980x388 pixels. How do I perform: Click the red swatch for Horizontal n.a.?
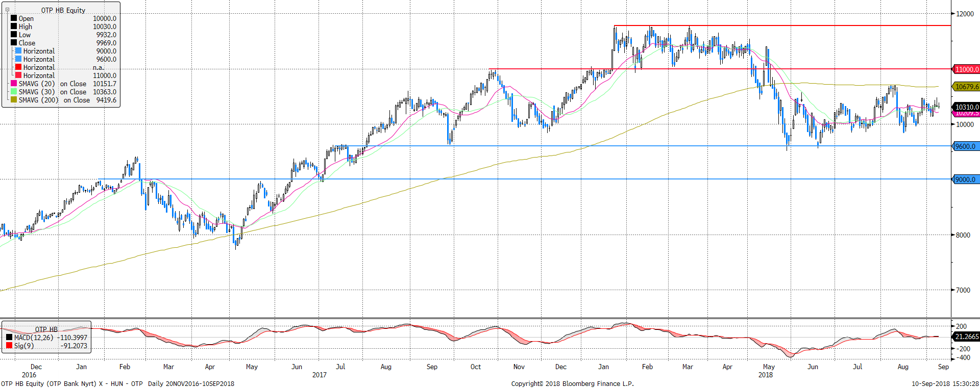click(18, 67)
